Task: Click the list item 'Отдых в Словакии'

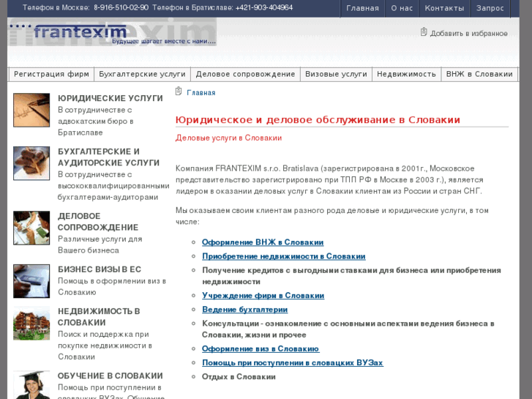Action: click(x=239, y=376)
